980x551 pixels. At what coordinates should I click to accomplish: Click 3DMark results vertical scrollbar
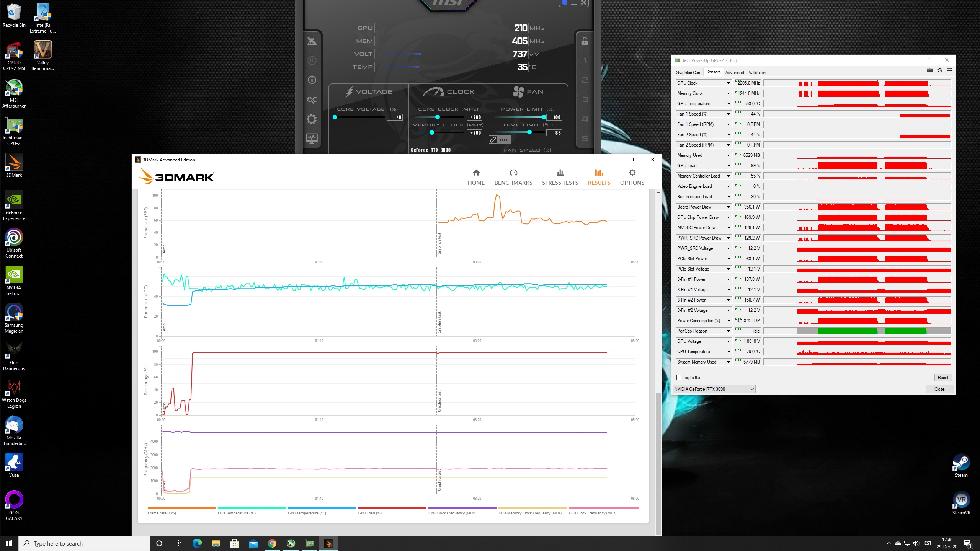pos(658,463)
